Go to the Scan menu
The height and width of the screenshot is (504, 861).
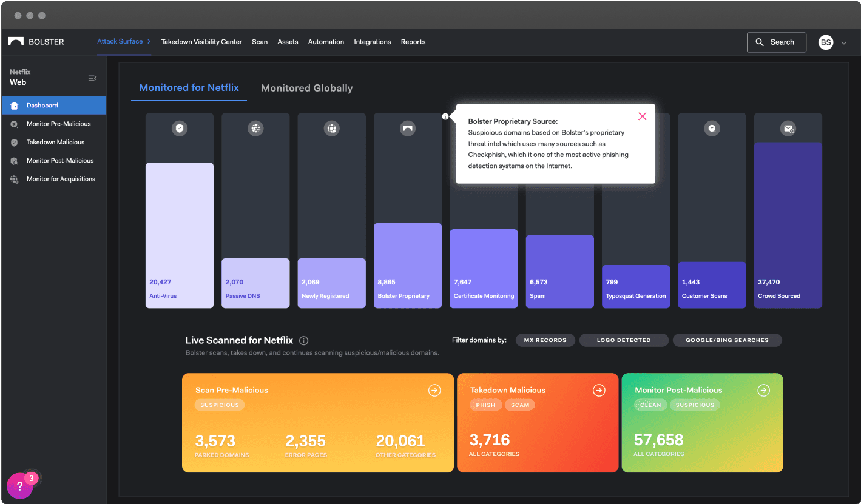tap(260, 42)
